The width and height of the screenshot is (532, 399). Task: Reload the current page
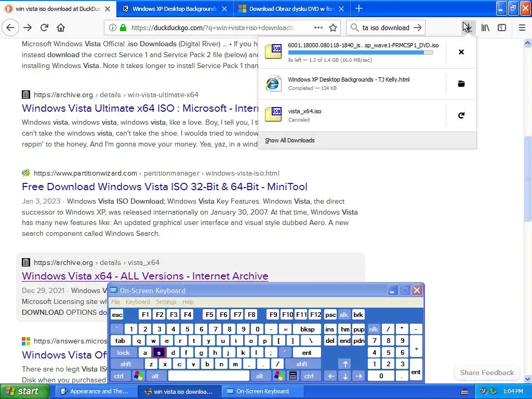pyautogui.click(x=44, y=28)
